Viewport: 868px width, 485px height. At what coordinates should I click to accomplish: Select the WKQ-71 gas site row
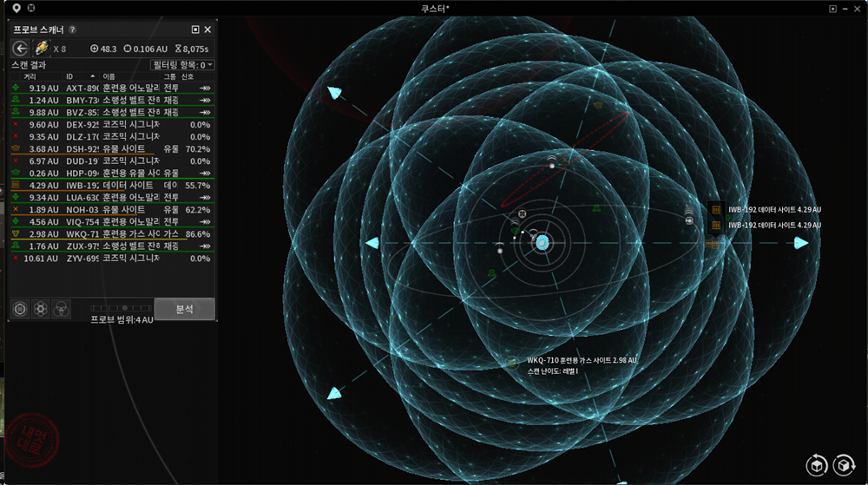point(112,234)
